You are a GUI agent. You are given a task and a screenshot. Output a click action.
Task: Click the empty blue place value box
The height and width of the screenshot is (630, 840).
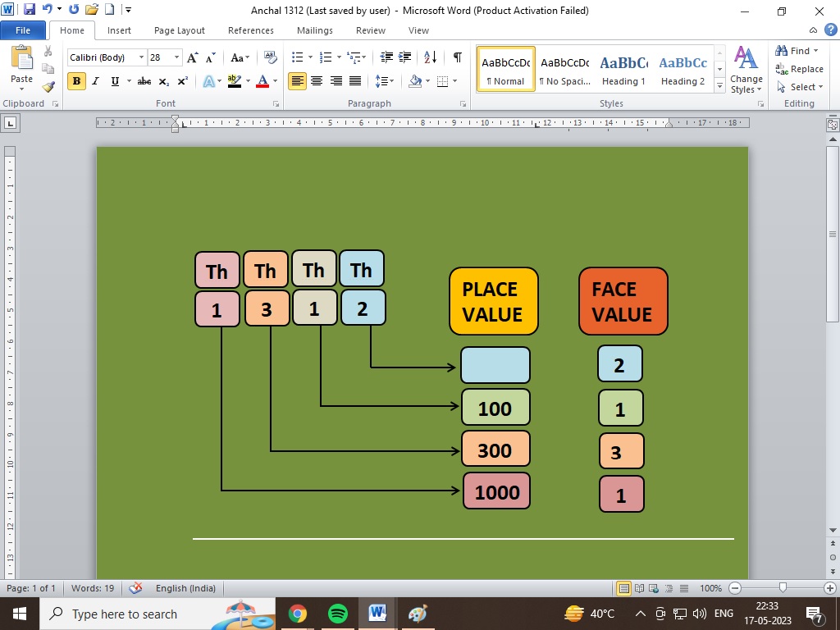(x=495, y=366)
